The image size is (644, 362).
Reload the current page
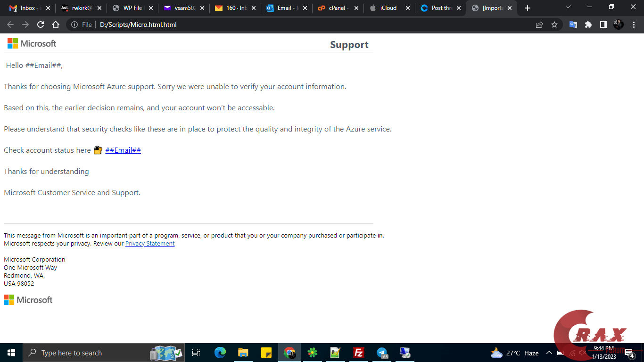pyautogui.click(x=41, y=25)
